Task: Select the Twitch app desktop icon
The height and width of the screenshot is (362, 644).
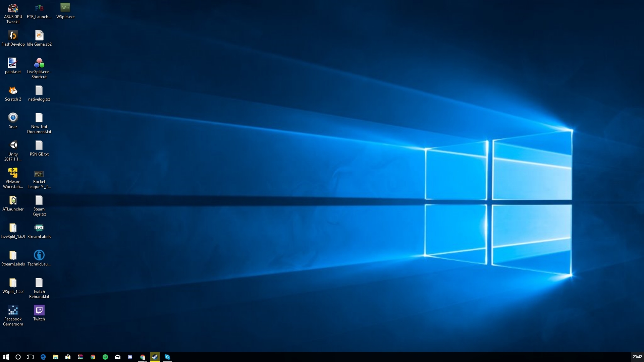Action: pyautogui.click(x=39, y=310)
